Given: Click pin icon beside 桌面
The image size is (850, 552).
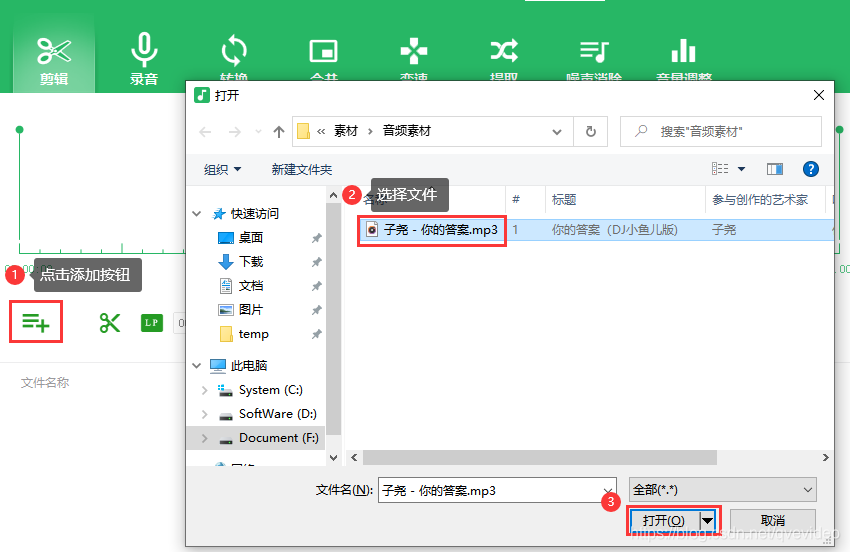Looking at the screenshot, I should tap(317, 238).
